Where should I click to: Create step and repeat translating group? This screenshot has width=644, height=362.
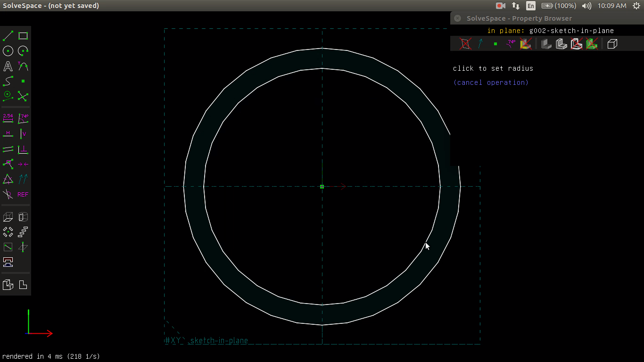point(23,232)
